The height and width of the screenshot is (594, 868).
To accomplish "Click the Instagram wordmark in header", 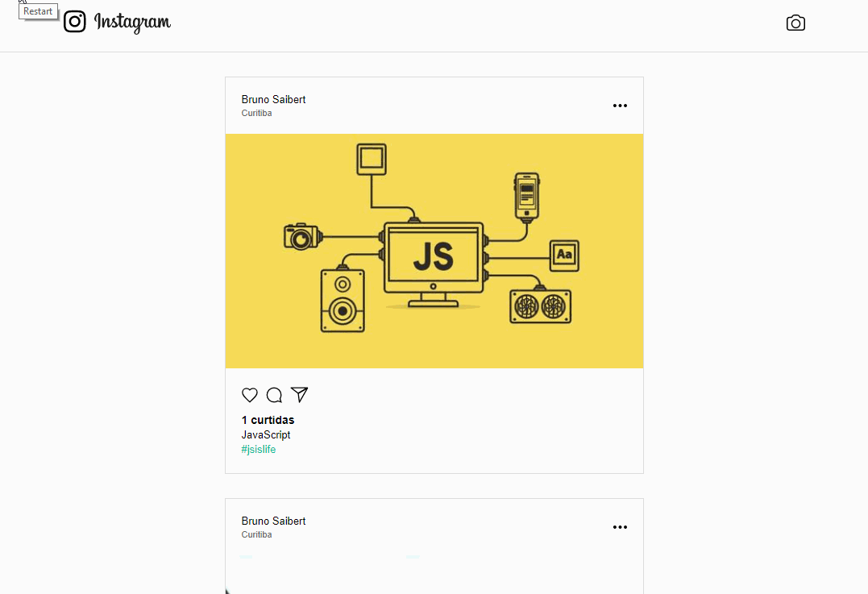I will click(132, 23).
